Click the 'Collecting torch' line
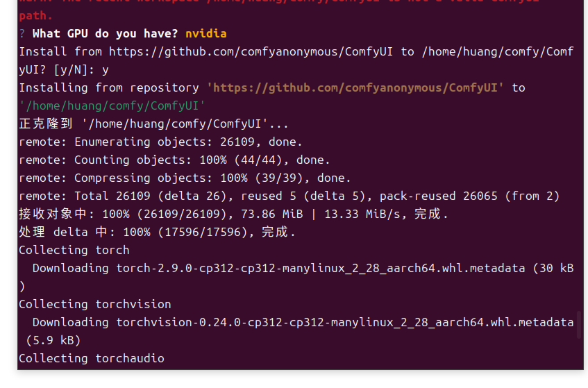588x388 pixels. coord(74,250)
